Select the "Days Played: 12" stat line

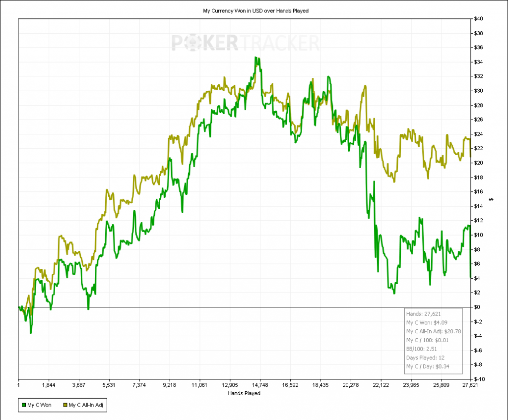tap(425, 358)
